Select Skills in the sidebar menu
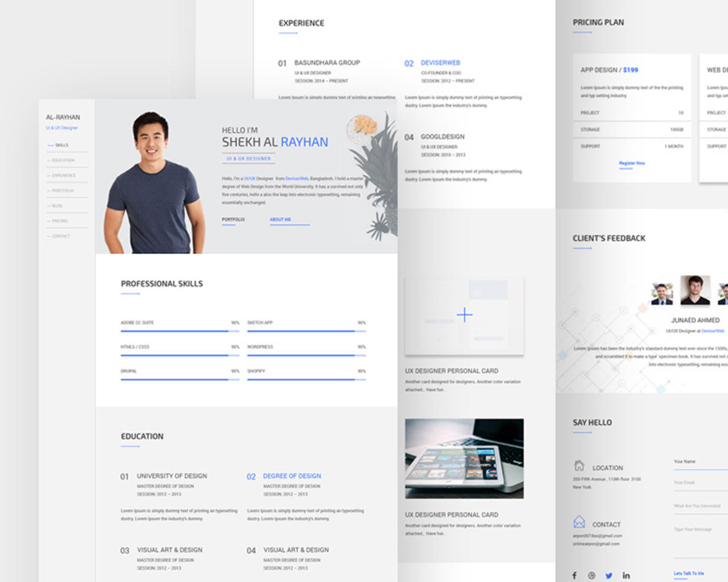The height and width of the screenshot is (582, 728). [61, 145]
